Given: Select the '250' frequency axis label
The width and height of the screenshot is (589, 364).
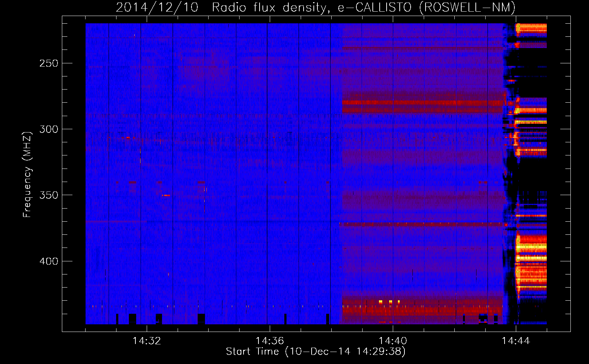Looking at the screenshot, I should pyautogui.click(x=49, y=63).
